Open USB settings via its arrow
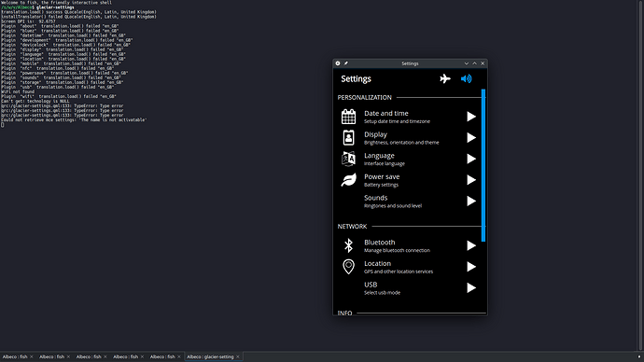Viewport: 644px width, 362px height. (471, 287)
